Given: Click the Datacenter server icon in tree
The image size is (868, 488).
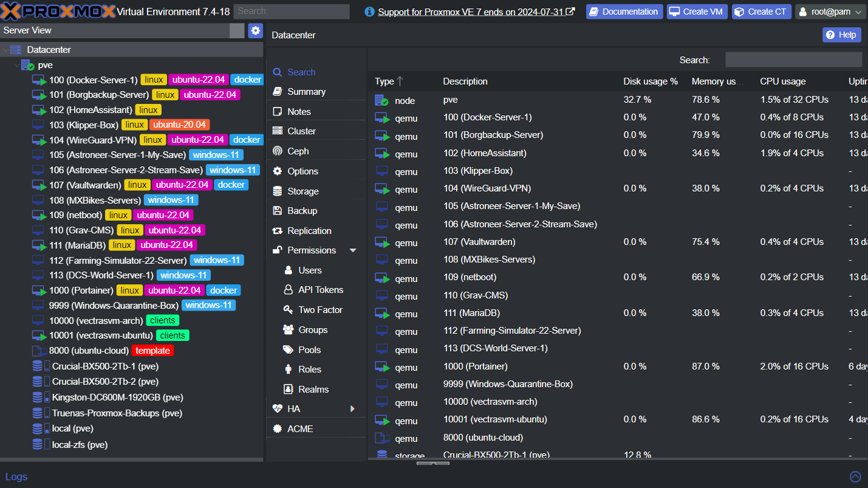Looking at the screenshot, I should tap(16, 50).
